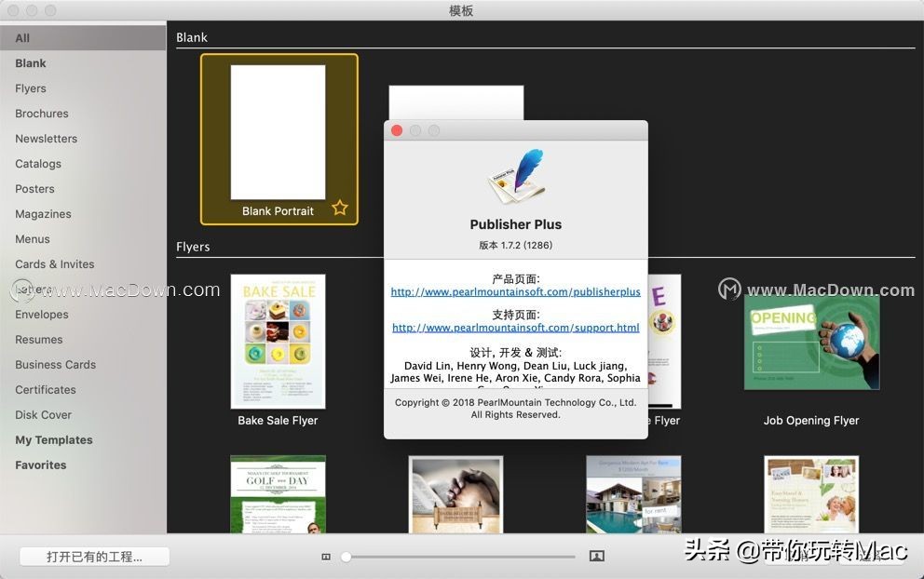
Task: Click the 打开已有的工程 button
Action: [93, 556]
